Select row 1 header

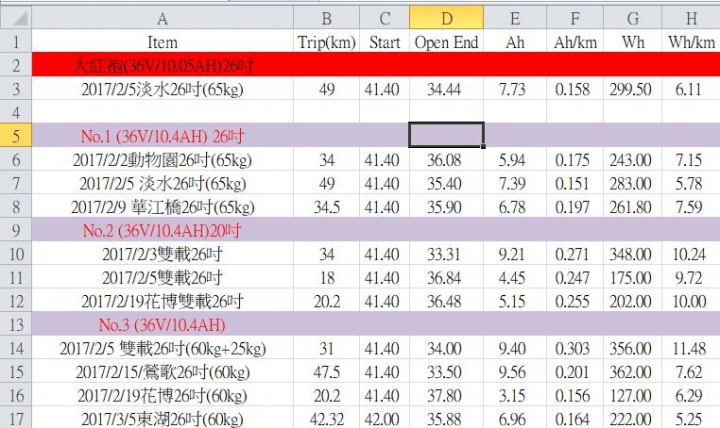point(16,41)
